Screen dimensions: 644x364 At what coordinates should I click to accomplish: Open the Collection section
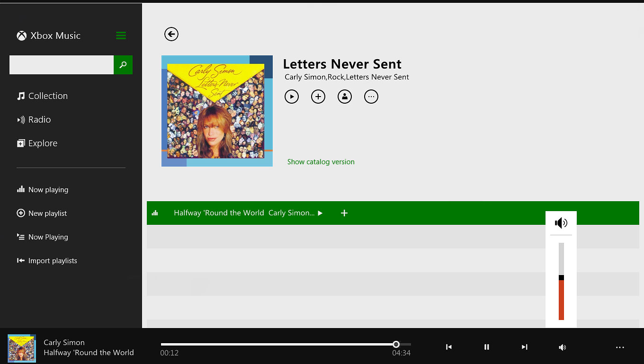pos(43,96)
